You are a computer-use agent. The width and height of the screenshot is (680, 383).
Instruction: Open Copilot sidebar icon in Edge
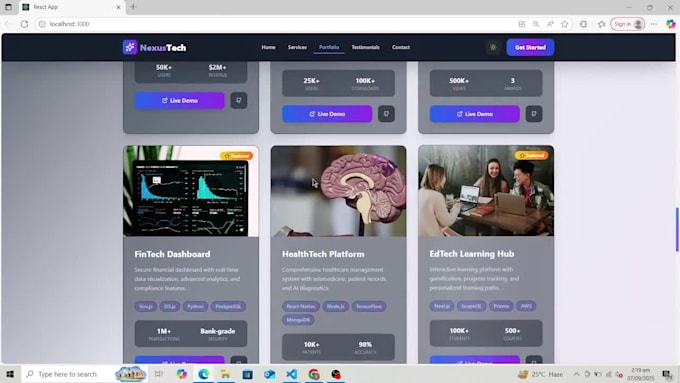coord(670,24)
